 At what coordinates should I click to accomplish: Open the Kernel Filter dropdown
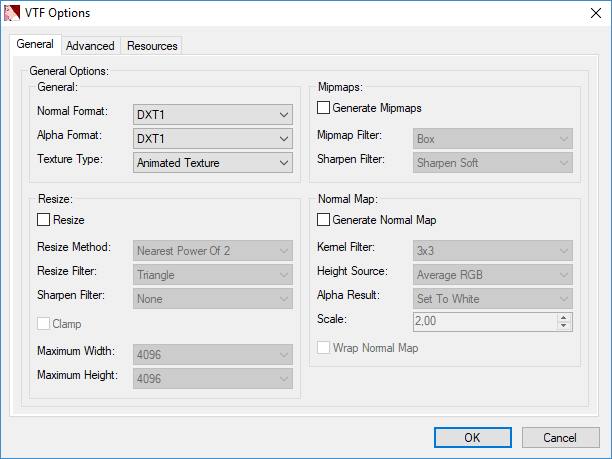click(492, 250)
